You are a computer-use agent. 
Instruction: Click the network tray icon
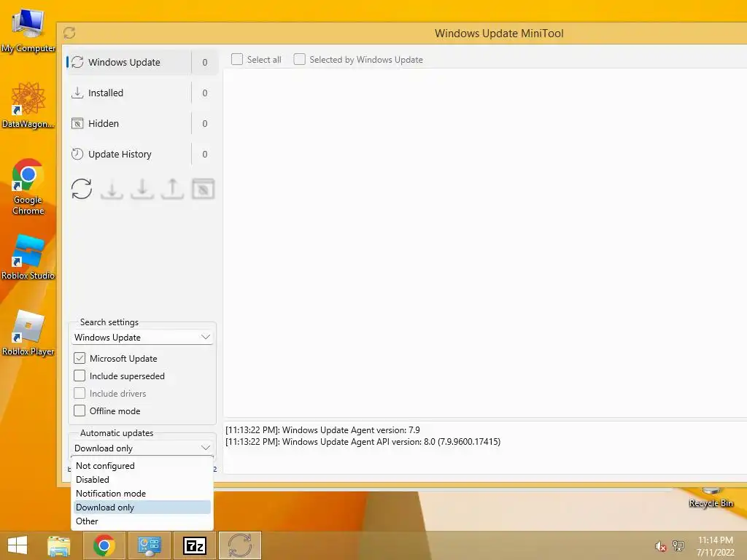tap(678, 545)
